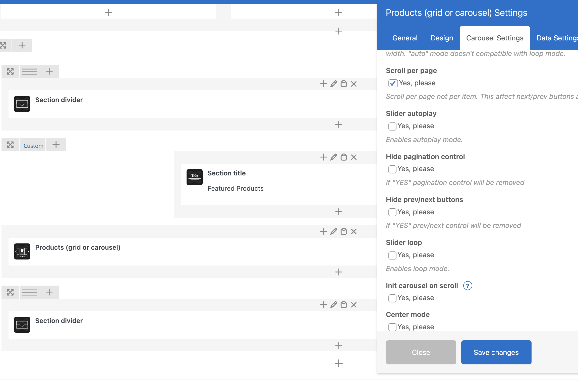Open the help question mark for Init carousel on scroll
Screen dimensions: 578x392
coord(468,286)
